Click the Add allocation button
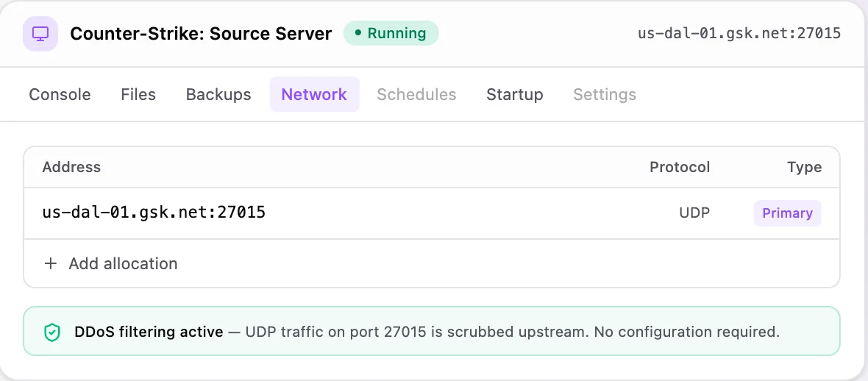 pyautogui.click(x=111, y=263)
